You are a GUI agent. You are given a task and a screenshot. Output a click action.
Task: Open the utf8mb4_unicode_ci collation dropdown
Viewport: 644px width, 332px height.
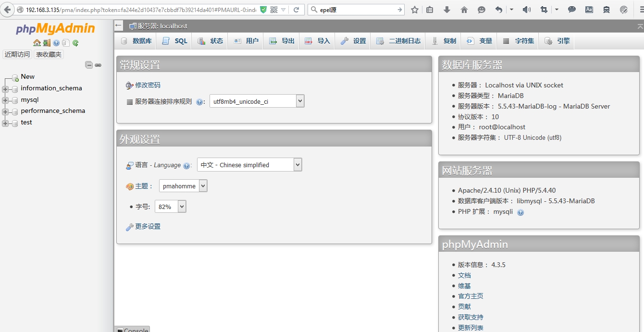(x=257, y=101)
